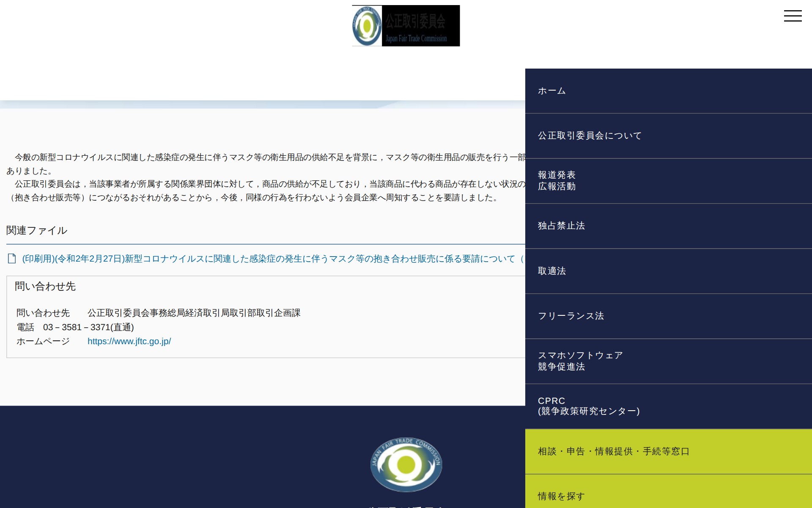Click the JFTC header logo
The image size is (812, 508).
pyautogui.click(x=405, y=25)
